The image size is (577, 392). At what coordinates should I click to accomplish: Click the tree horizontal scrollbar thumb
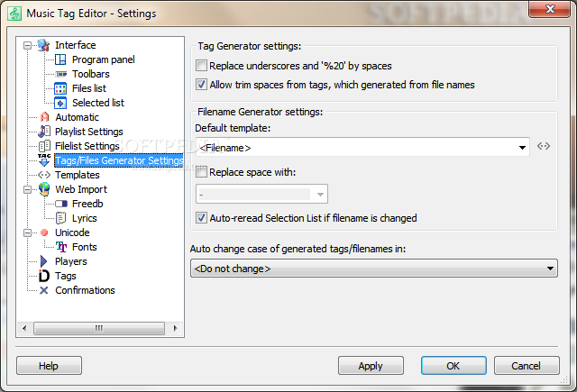pyautogui.click(x=99, y=328)
